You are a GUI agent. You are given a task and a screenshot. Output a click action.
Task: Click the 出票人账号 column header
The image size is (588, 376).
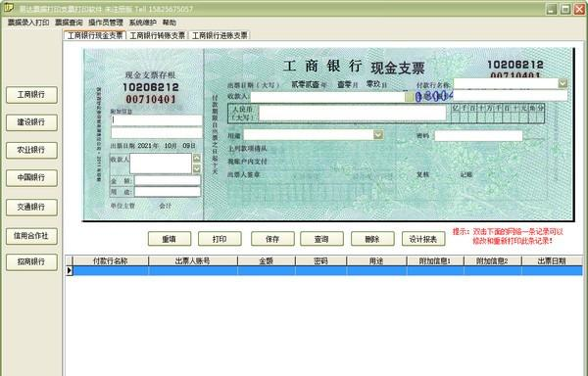coord(193,261)
